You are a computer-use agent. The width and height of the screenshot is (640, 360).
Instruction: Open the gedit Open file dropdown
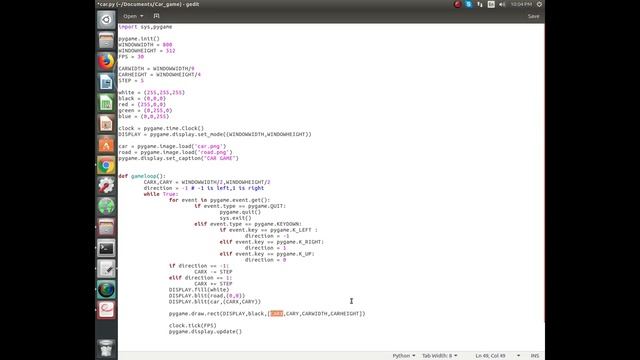coord(133,16)
